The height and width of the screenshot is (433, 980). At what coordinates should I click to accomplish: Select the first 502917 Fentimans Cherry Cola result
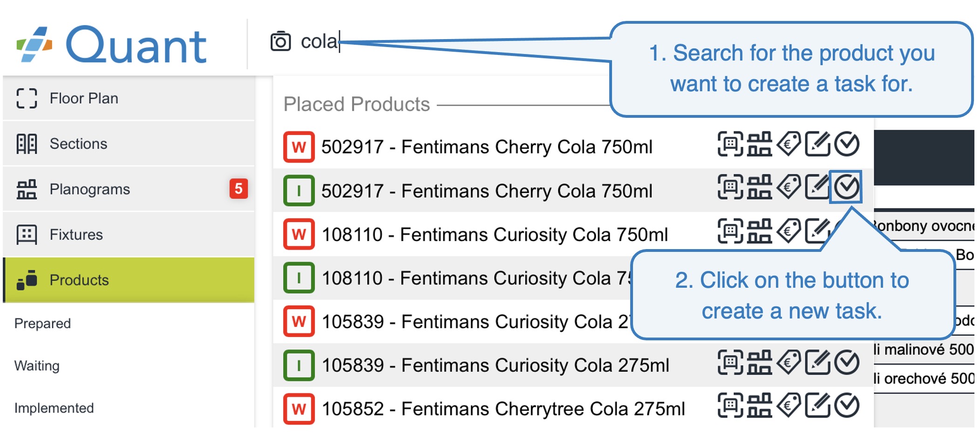coord(486,147)
